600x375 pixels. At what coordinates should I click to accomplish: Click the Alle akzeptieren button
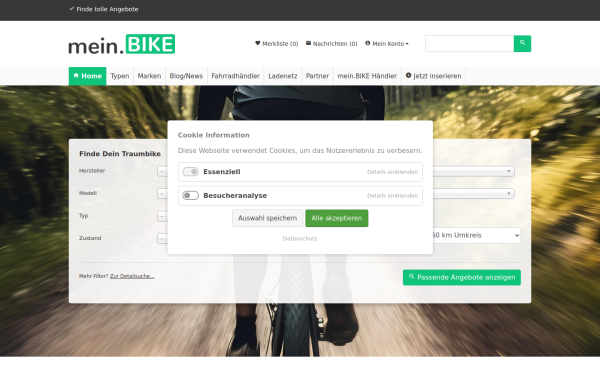[337, 218]
